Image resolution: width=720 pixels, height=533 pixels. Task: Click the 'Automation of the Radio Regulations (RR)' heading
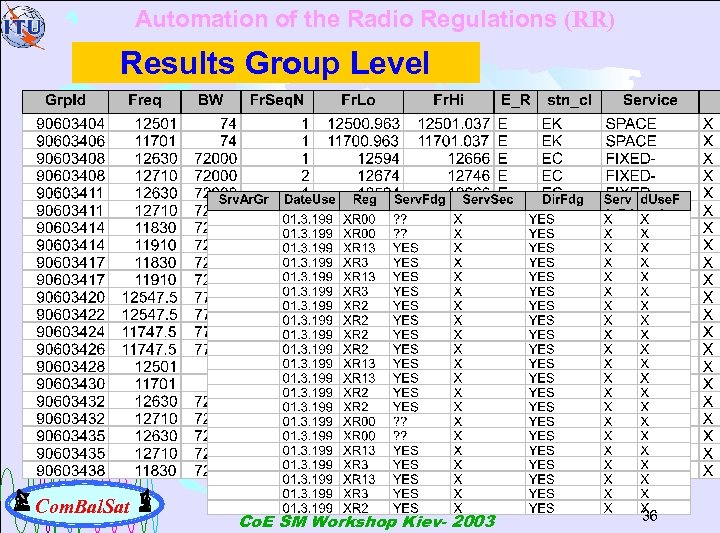pyautogui.click(x=375, y=20)
